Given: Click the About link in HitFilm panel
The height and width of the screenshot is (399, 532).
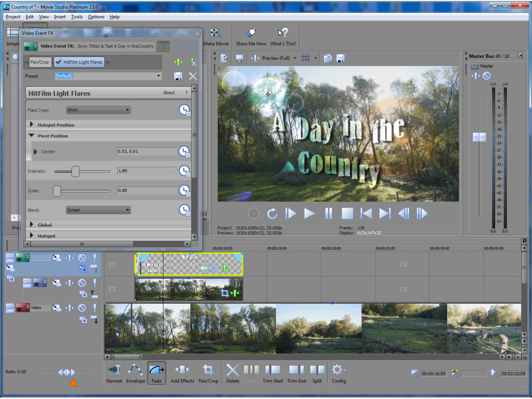Looking at the screenshot, I should click(169, 92).
